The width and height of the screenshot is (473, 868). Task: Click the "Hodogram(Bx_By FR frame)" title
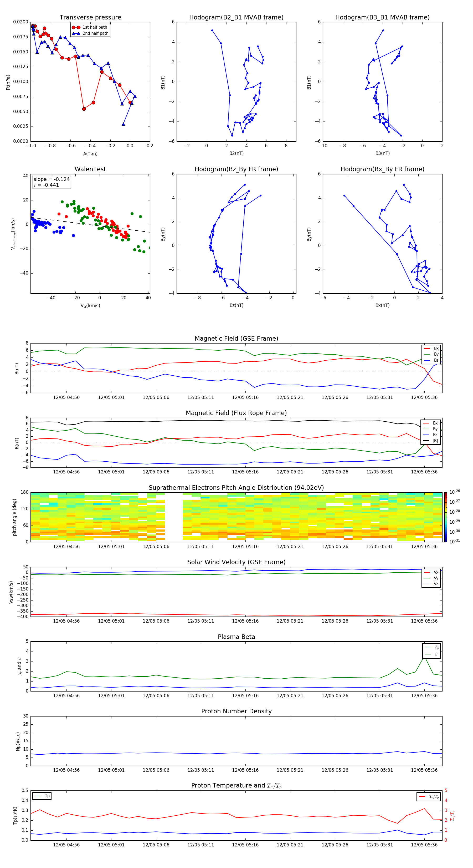coord(382,169)
